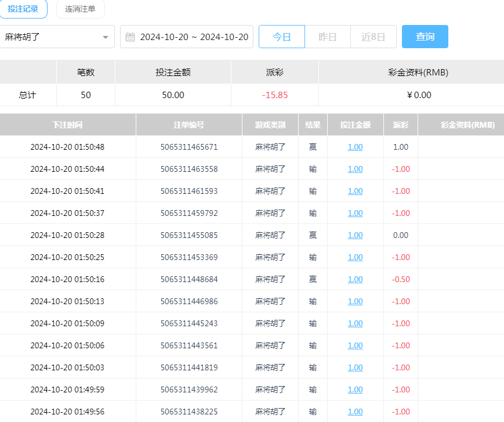This screenshot has width=504, height=422.
Task: Open bet amount link for 01:50:48 record
Action: (355, 147)
